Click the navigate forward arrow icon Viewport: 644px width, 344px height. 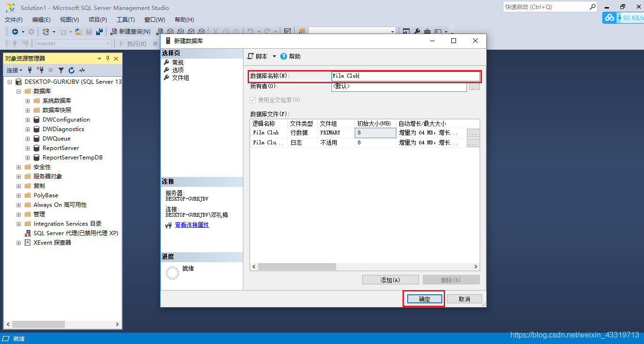pos(31,32)
